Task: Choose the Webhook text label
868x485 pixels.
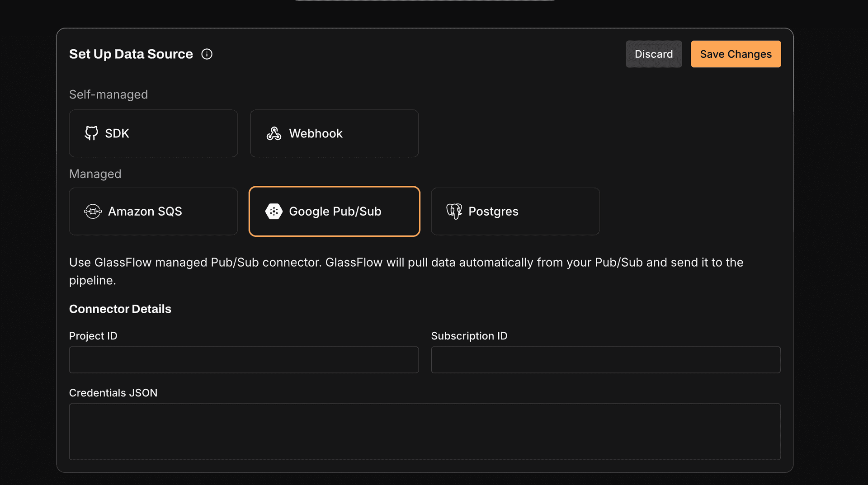Action: [316, 133]
